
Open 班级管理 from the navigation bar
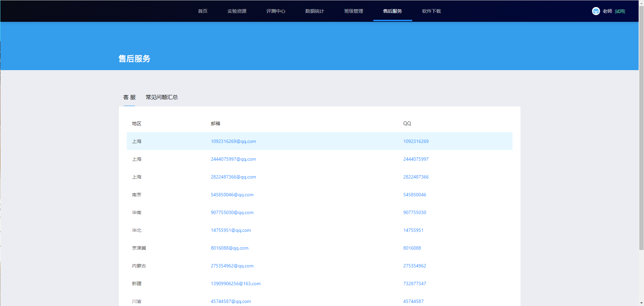click(354, 11)
